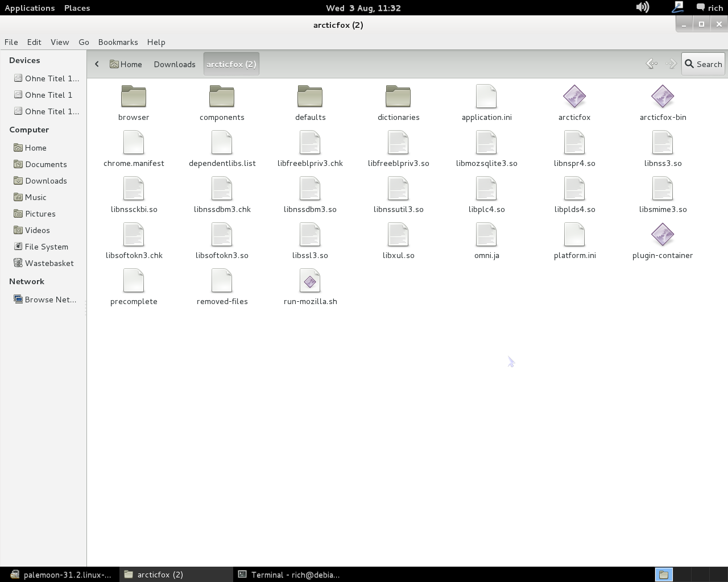
Task: Select the defaults folder icon
Action: click(310, 97)
